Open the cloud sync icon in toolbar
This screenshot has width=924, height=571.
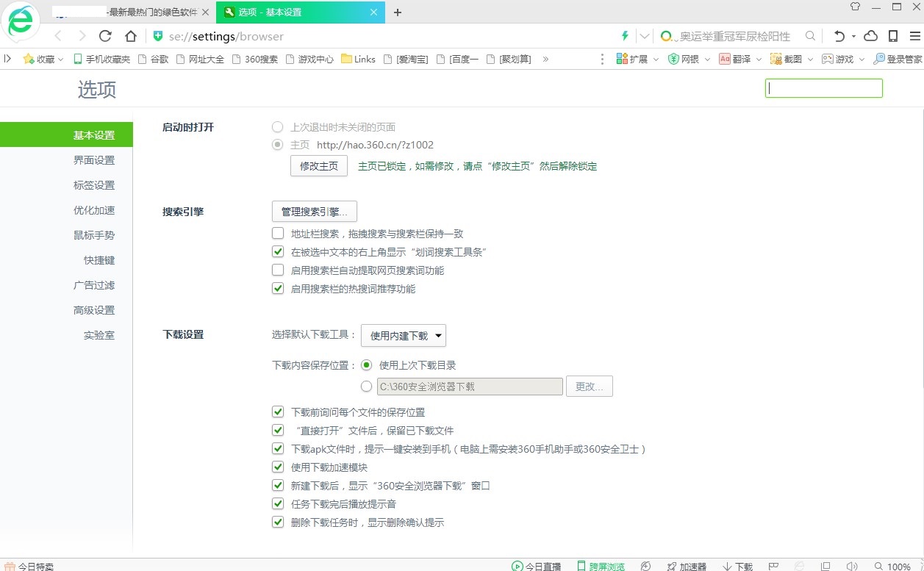point(870,36)
